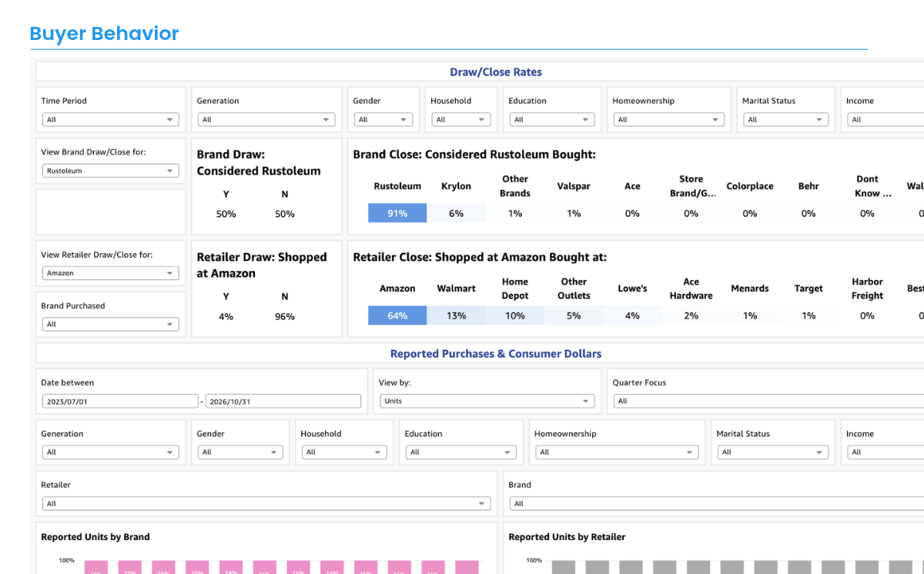Screen dimensions: 924x574
Task: Click the Target column header
Action: [x=808, y=289]
